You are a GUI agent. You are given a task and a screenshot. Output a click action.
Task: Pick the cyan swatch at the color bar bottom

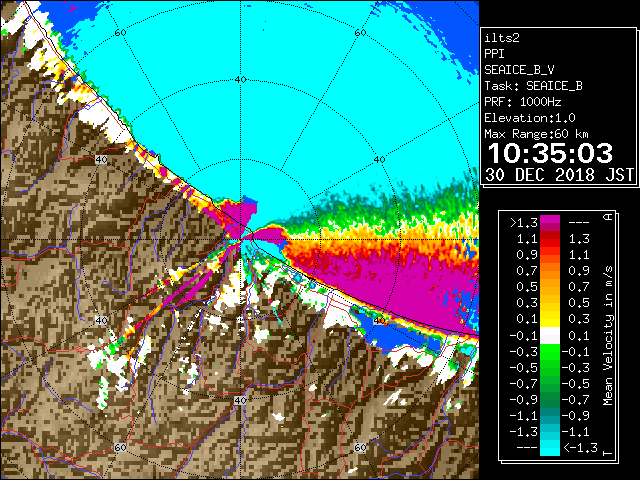click(550, 448)
